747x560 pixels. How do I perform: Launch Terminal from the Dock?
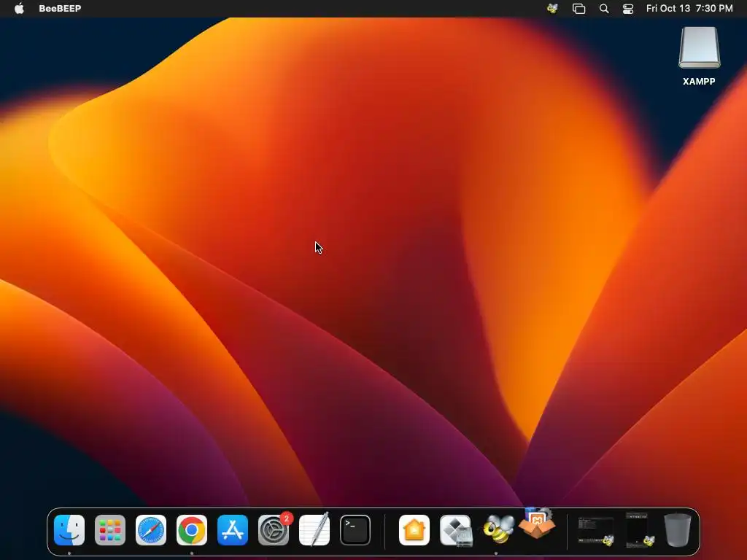point(355,530)
